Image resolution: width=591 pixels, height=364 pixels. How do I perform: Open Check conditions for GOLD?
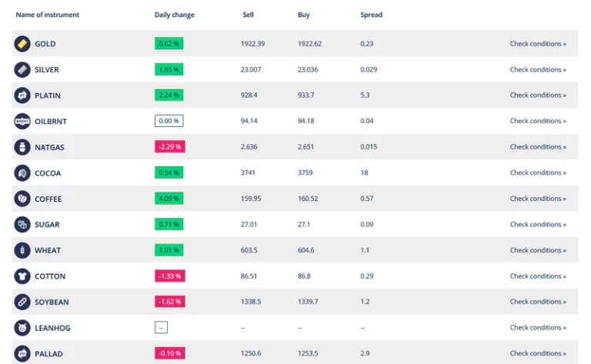pyautogui.click(x=538, y=44)
